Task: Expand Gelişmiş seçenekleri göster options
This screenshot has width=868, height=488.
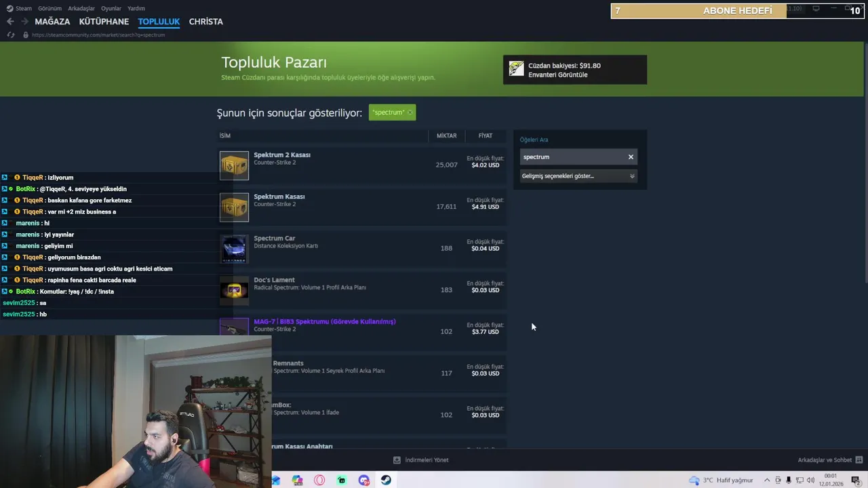Action: (578, 176)
